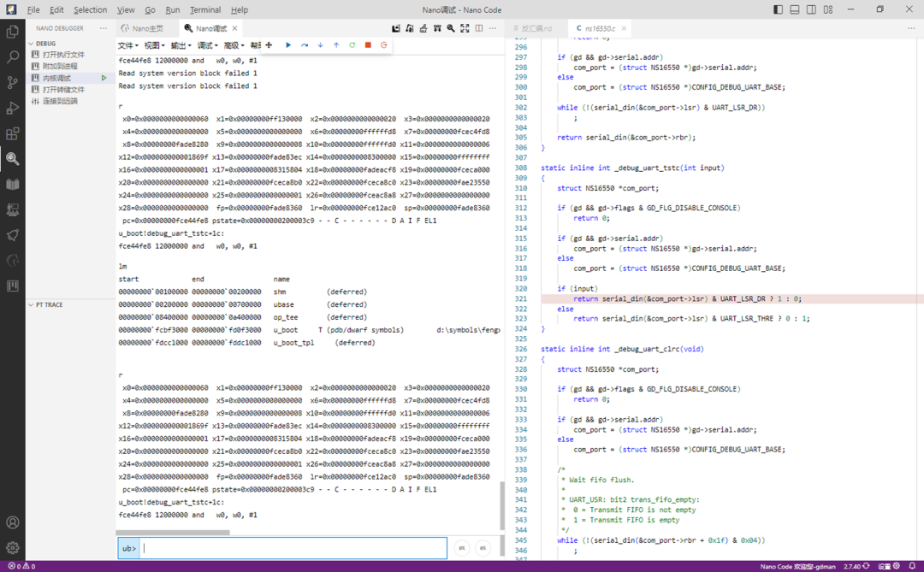Open the 调试 dropdown in debugger toolbar
This screenshot has width=924, height=572.
(x=207, y=45)
